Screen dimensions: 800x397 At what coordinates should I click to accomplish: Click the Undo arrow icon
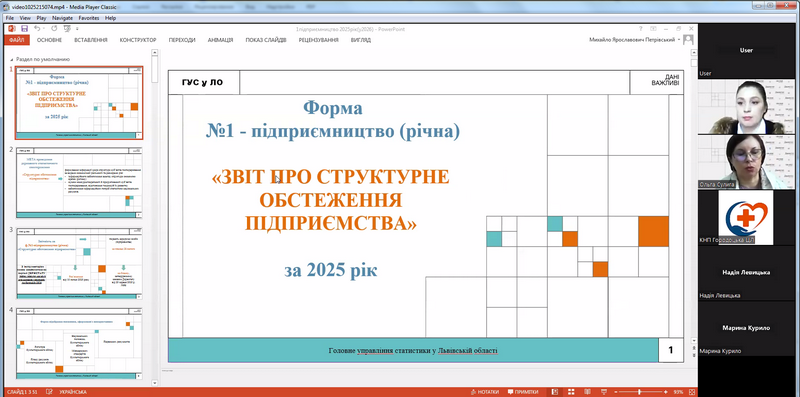click(x=37, y=29)
